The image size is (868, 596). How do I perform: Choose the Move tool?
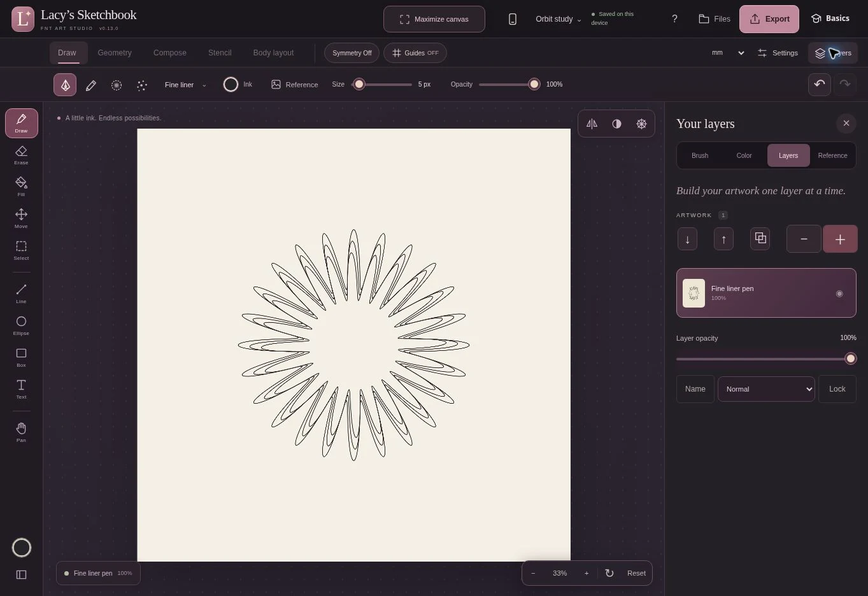(x=21, y=218)
